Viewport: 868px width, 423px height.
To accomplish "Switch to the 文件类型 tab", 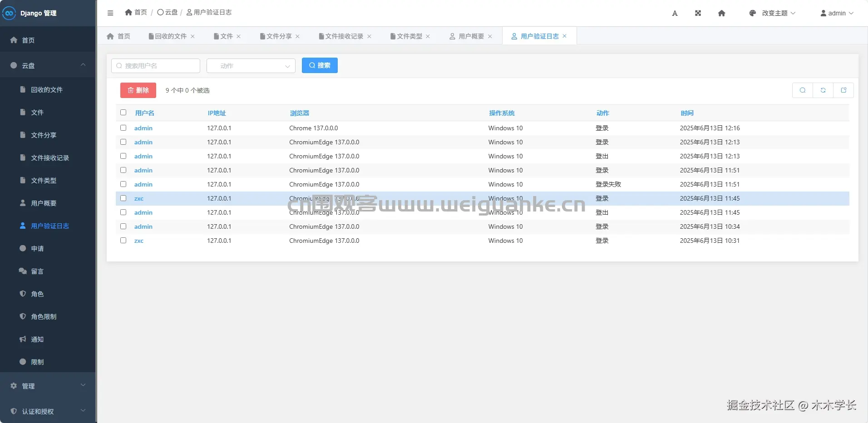I will [x=406, y=36].
